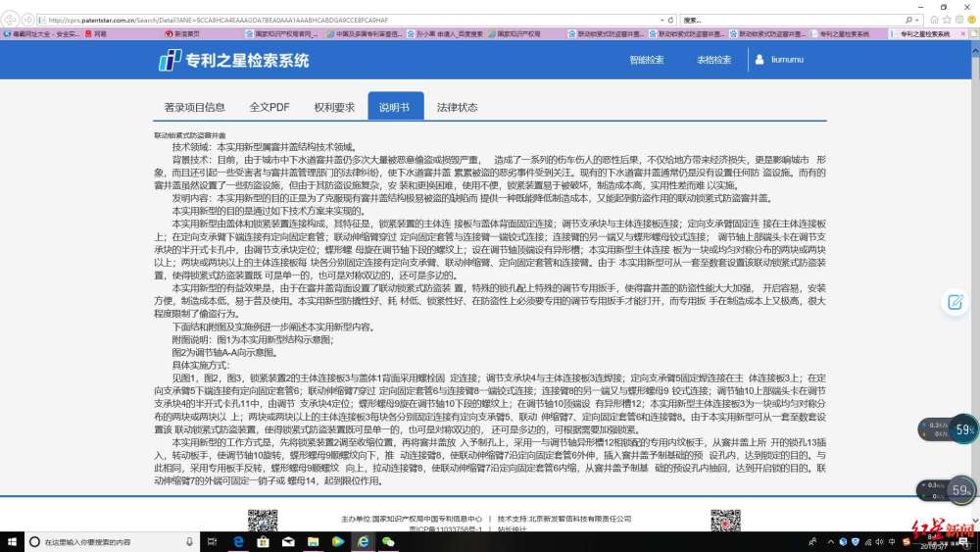Image resolution: width=980 pixels, height=552 pixels.
Task: Click the upper 59% floating monitor widget
Action: pyautogui.click(x=950, y=430)
